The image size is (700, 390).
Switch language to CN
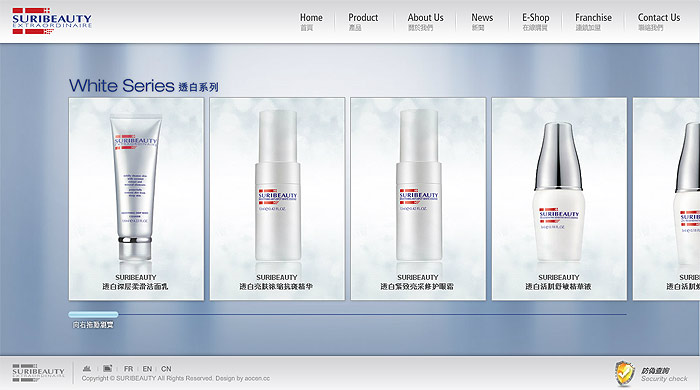click(166, 369)
